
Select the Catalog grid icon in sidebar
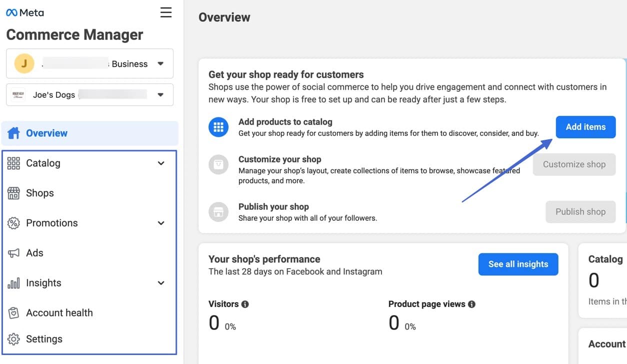coord(13,163)
